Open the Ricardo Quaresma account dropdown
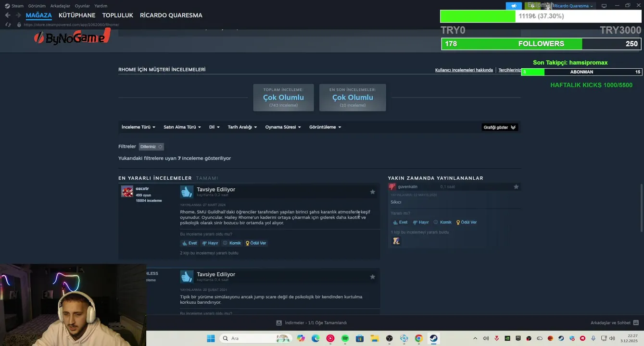This screenshot has height=346, width=644. pos(573,6)
